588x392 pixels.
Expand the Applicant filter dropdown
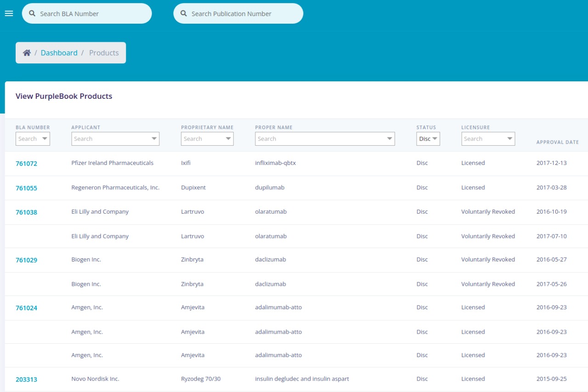point(154,139)
